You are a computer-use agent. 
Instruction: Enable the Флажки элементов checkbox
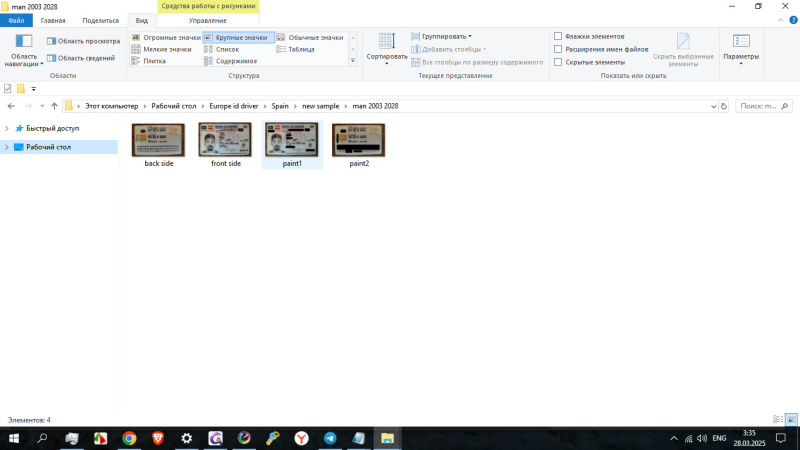(558, 36)
